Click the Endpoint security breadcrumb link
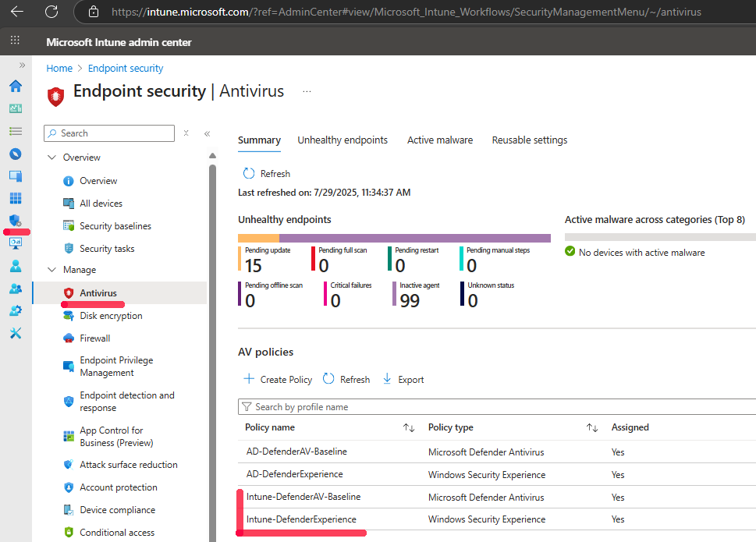 [x=126, y=69]
